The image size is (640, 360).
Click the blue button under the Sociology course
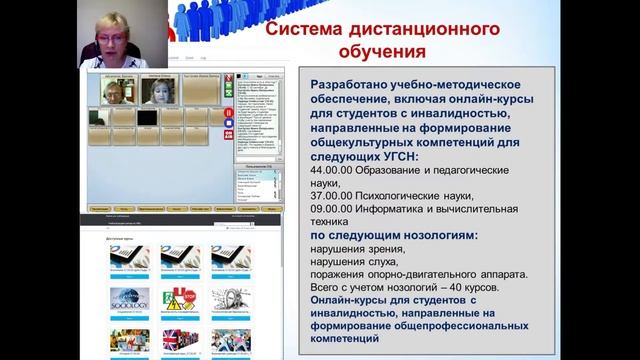point(129,318)
